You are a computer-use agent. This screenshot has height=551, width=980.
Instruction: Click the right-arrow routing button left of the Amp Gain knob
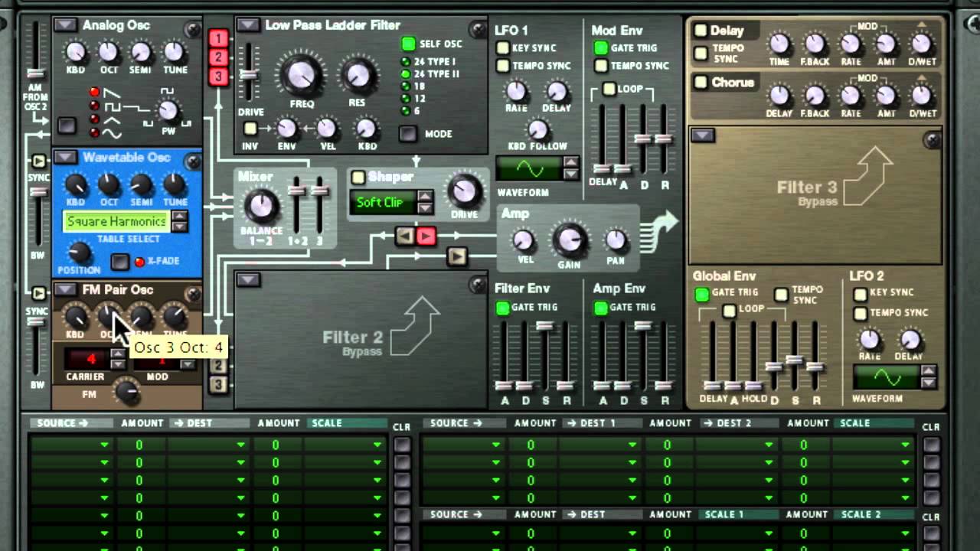pos(457,256)
